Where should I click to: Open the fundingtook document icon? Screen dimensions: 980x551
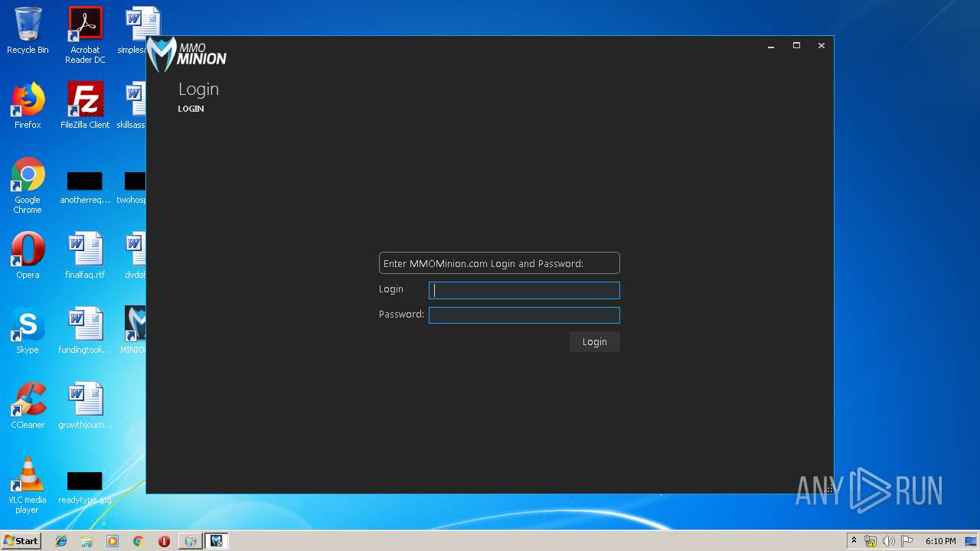pyautogui.click(x=85, y=331)
